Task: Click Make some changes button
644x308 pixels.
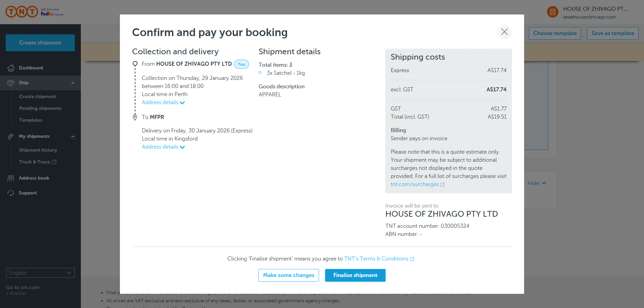Action: pos(288,275)
